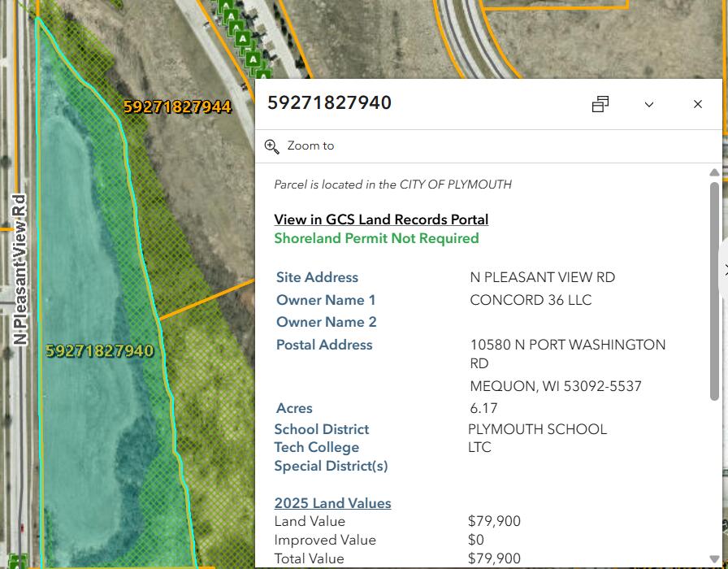
Task: Click the Owner Name 1 field label
Action: (326, 300)
